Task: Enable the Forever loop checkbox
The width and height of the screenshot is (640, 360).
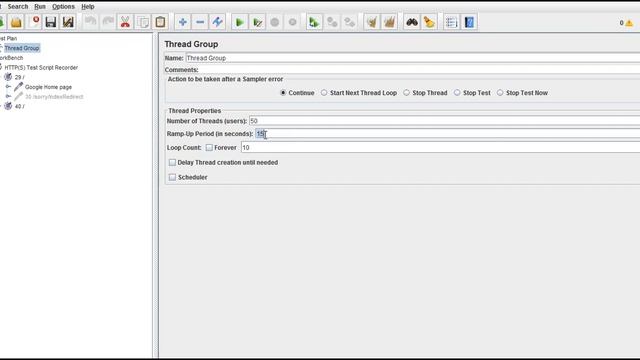Action: coord(209,147)
